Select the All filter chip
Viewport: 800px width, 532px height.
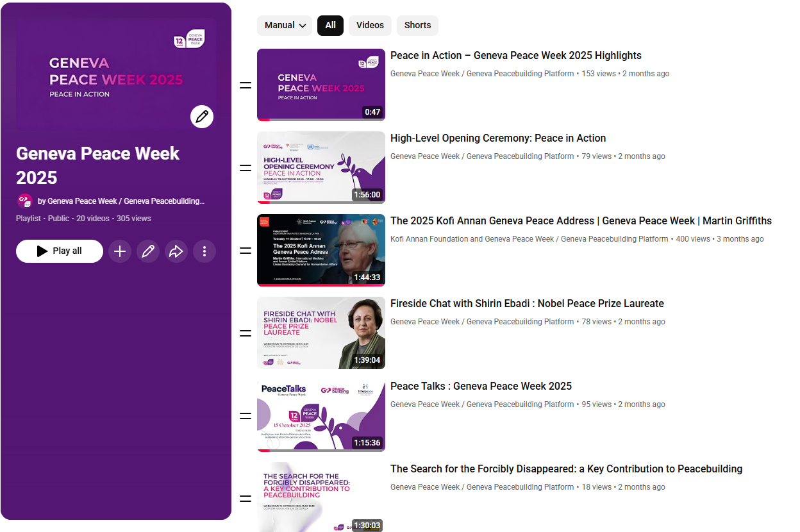331,26
